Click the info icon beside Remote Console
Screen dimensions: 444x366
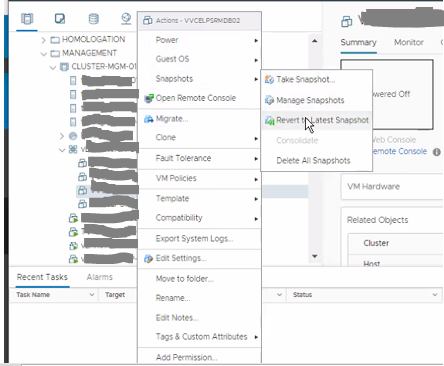click(x=437, y=152)
